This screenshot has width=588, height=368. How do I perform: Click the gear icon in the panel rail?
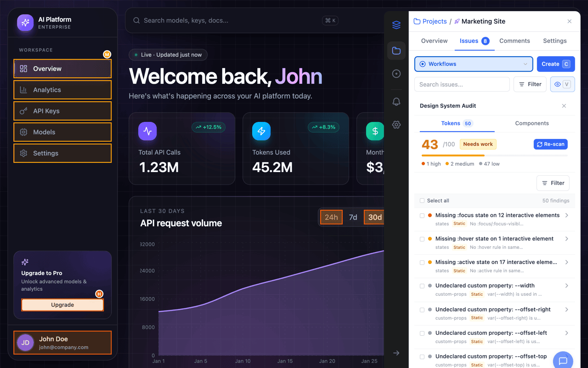pyautogui.click(x=396, y=125)
